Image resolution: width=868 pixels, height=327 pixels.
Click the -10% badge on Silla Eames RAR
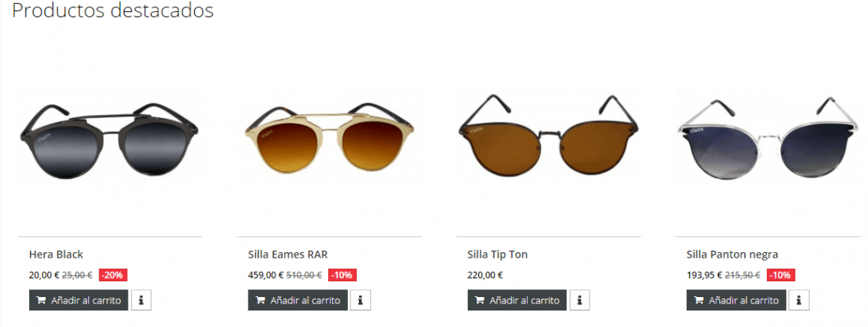(x=342, y=275)
